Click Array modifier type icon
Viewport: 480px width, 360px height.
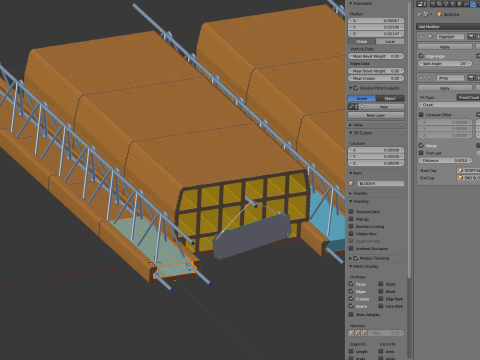coord(430,78)
